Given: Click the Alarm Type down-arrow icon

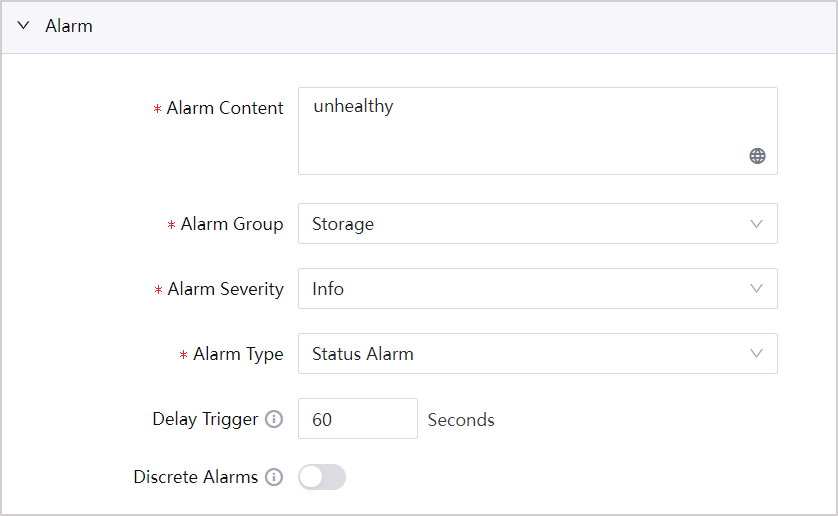Looking at the screenshot, I should point(757,354).
